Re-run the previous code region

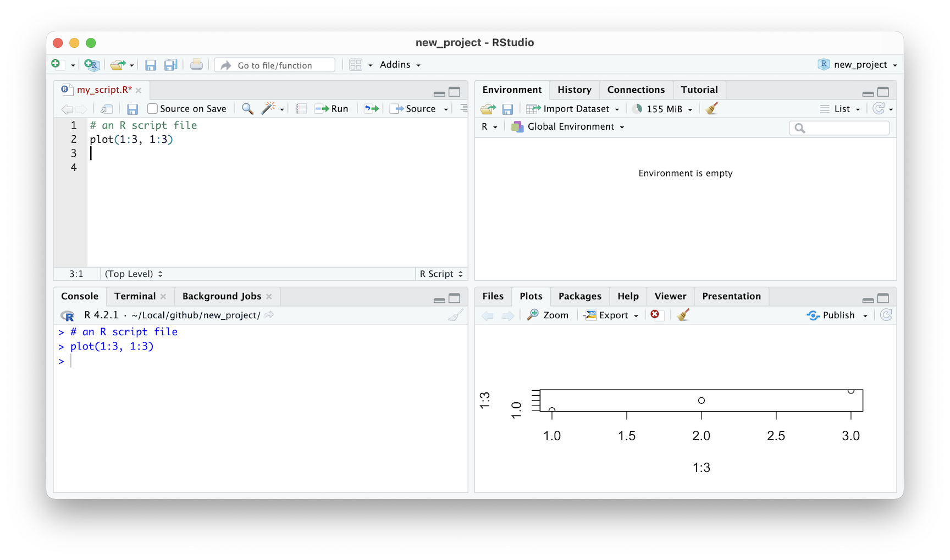pos(372,109)
